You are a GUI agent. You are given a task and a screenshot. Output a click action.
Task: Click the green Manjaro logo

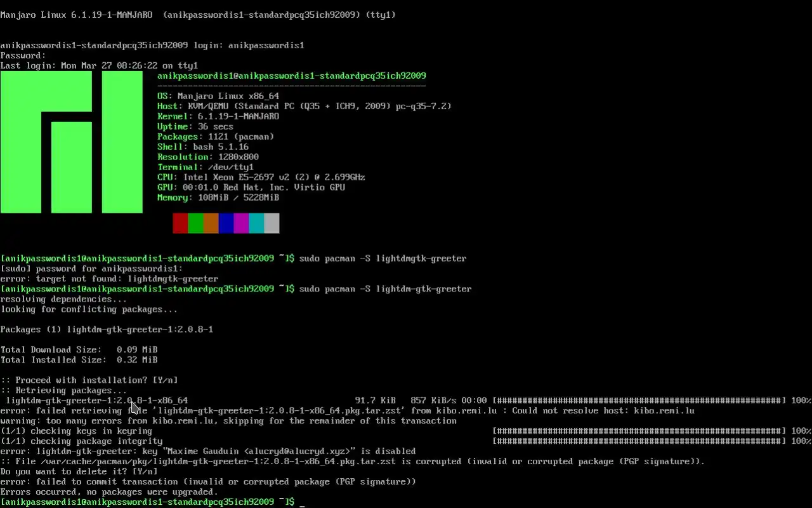pyautogui.click(x=71, y=142)
